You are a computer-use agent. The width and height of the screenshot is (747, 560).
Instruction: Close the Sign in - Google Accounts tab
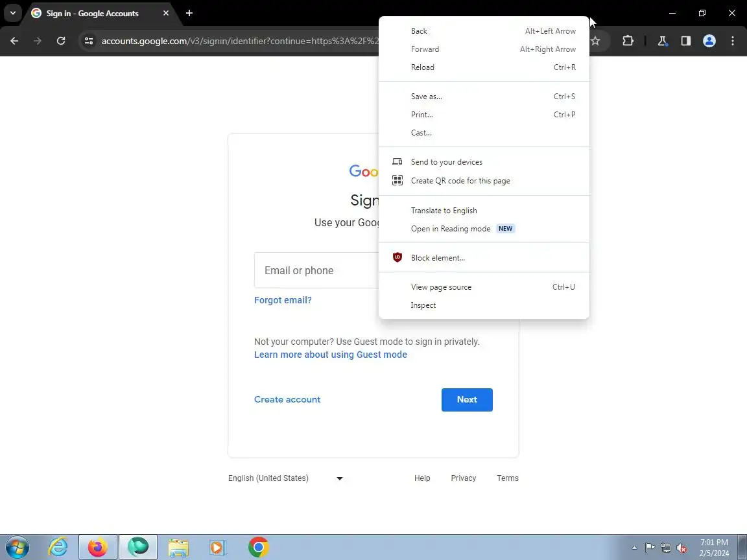pyautogui.click(x=166, y=14)
